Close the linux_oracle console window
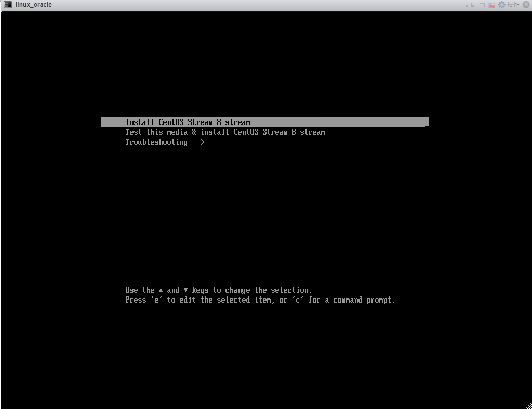Image resolution: width=532 pixels, height=409 pixels. click(x=526, y=5)
